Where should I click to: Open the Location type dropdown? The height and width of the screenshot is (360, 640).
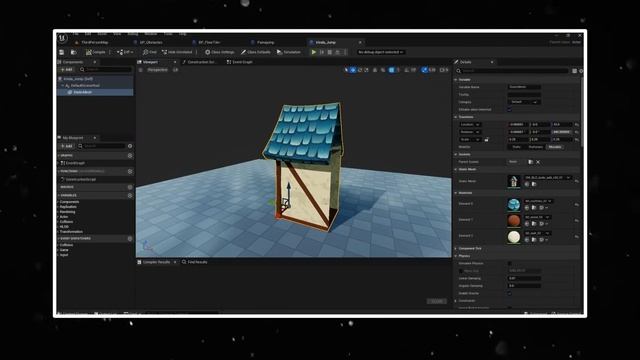point(470,124)
